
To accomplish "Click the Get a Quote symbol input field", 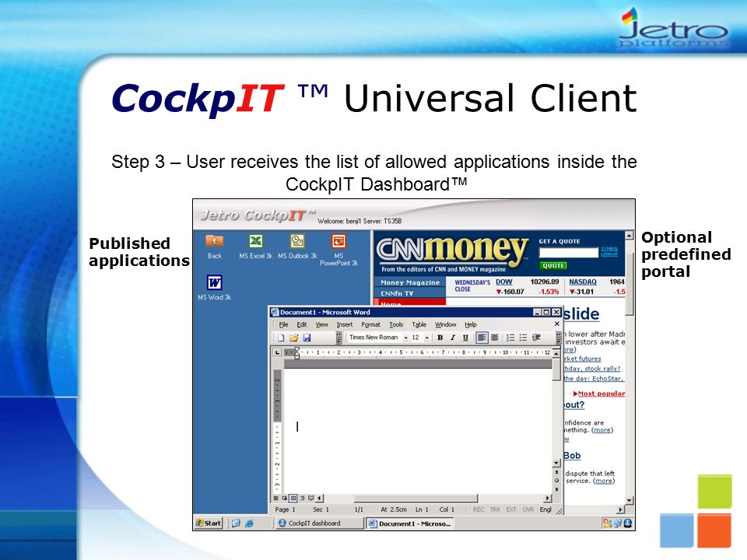I will pos(569,253).
